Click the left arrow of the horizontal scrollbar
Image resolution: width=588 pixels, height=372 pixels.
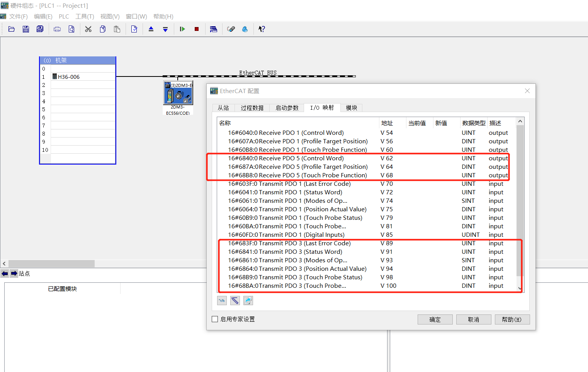click(x=4, y=263)
